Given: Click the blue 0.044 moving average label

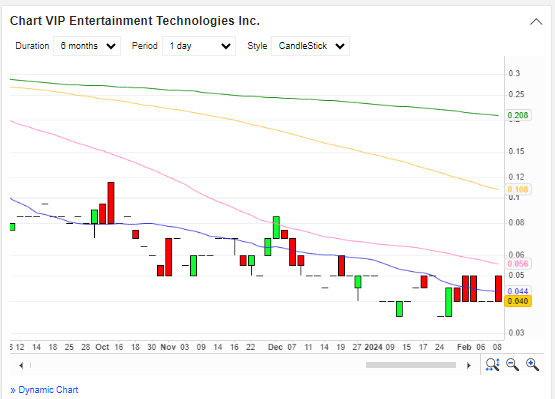Looking at the screenshot, I should click(x=517, y=291).
